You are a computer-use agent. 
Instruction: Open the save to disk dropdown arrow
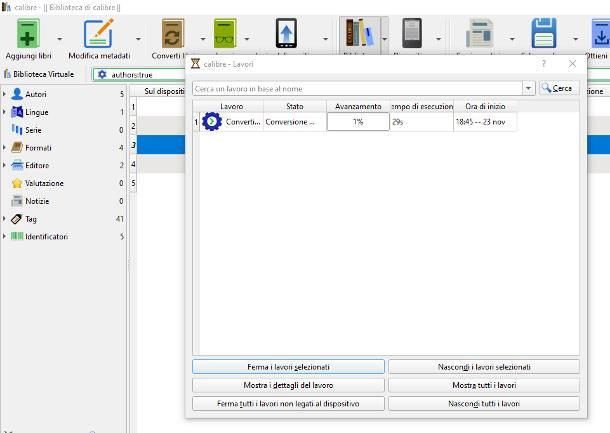(x=575, y=39)
